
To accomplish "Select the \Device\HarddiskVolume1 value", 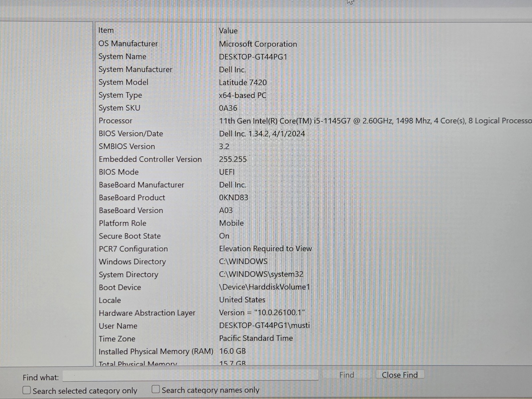I will click(x=264, y=287).
